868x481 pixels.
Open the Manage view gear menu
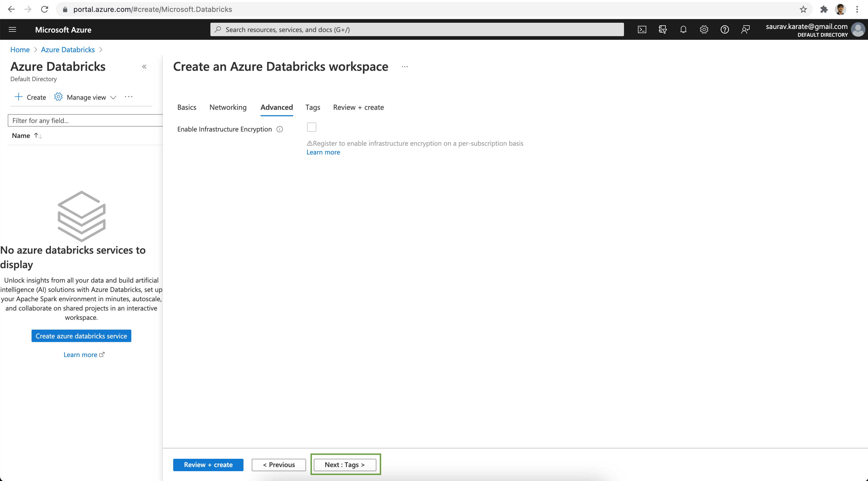point(85,97)
